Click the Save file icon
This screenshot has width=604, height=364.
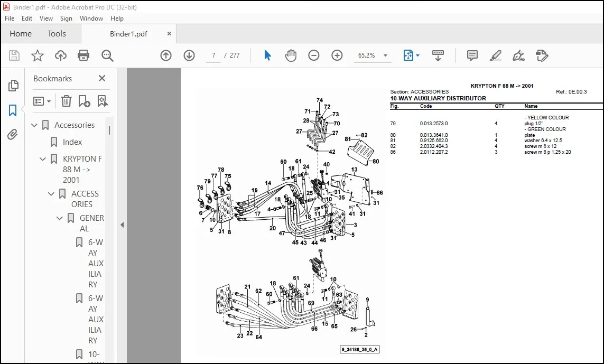(14, 55)
